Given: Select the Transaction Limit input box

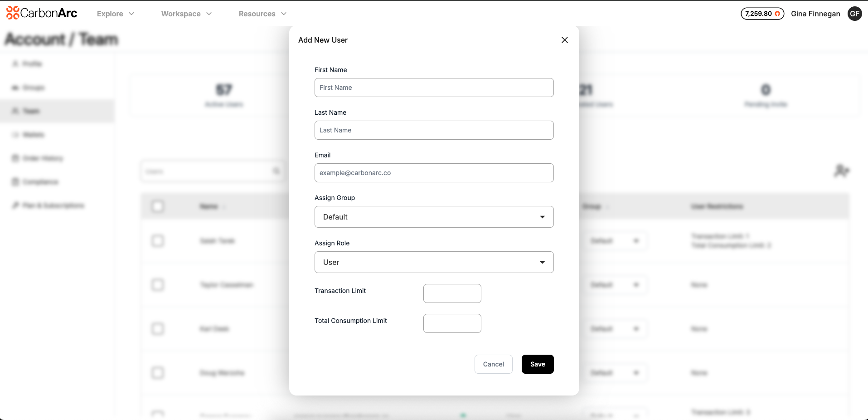Looking at the screenshot, I should 452,293.
